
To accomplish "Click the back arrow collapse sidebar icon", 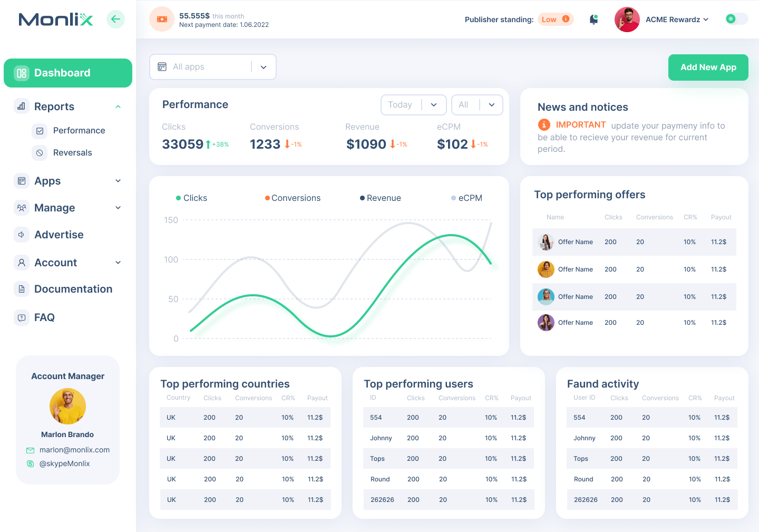I will point(115,20).
